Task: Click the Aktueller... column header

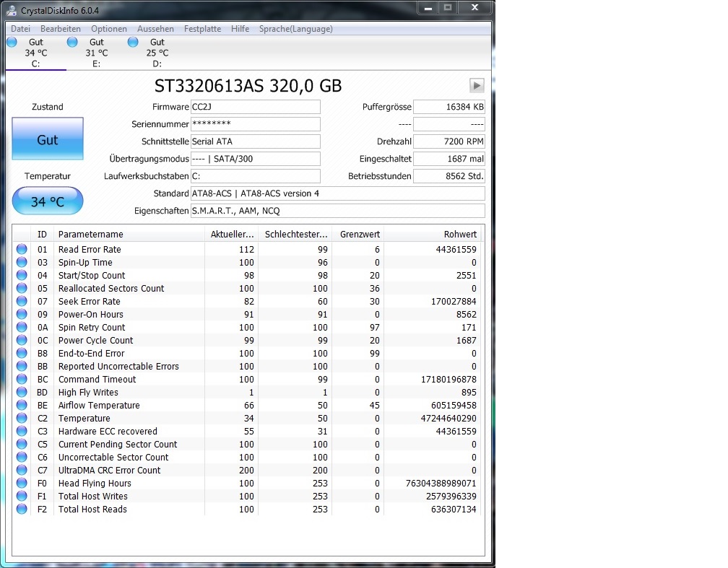Action: 232,235
